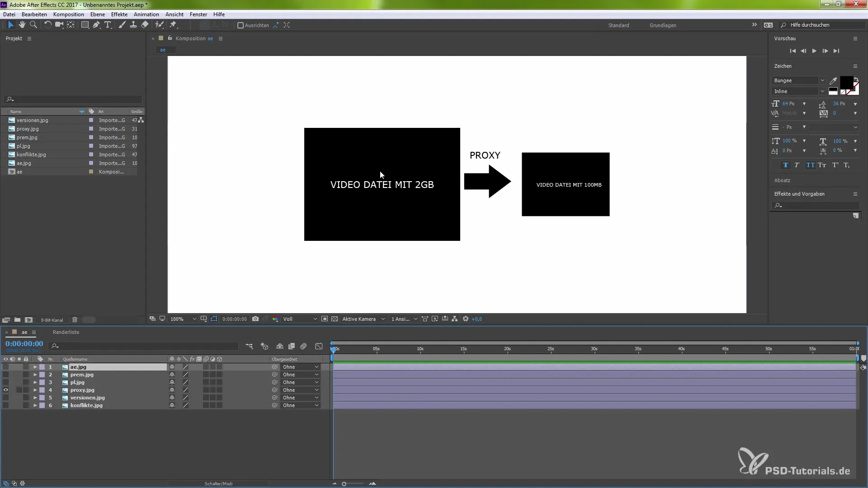
Task: Click the black fill color swatch
Action: (846, 82)
